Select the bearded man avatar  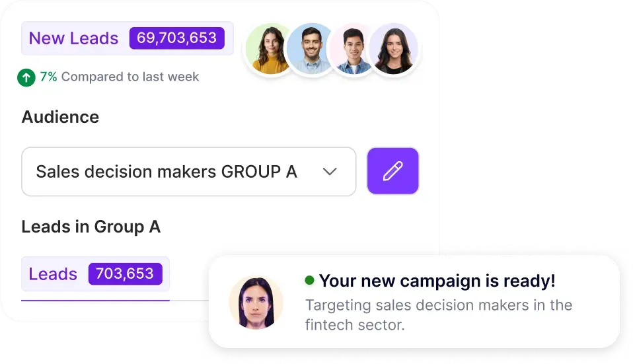pyautogui.click(x=311, y=49)
